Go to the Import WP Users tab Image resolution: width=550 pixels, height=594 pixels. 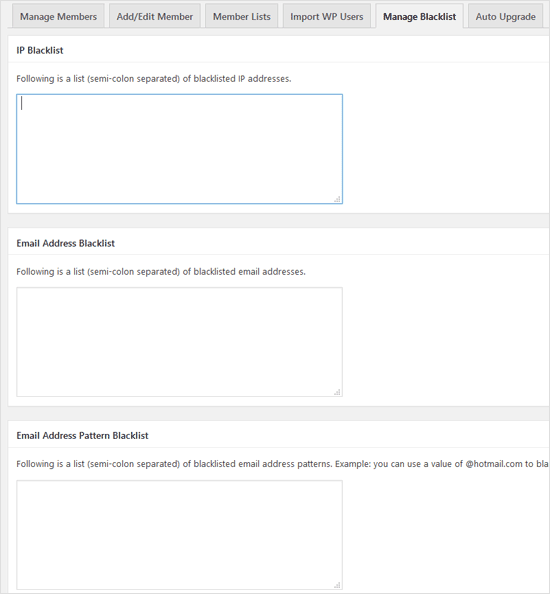[x=327, y=16]
